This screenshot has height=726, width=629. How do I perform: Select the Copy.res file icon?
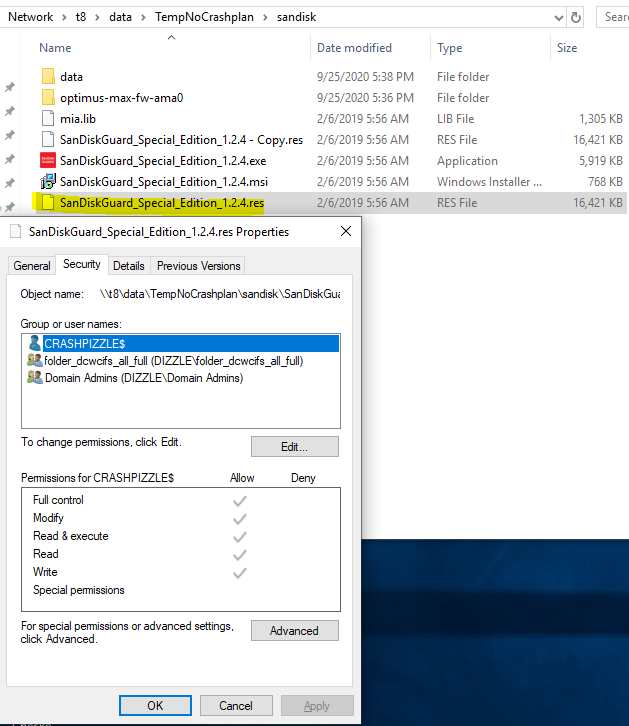[48, 139]
